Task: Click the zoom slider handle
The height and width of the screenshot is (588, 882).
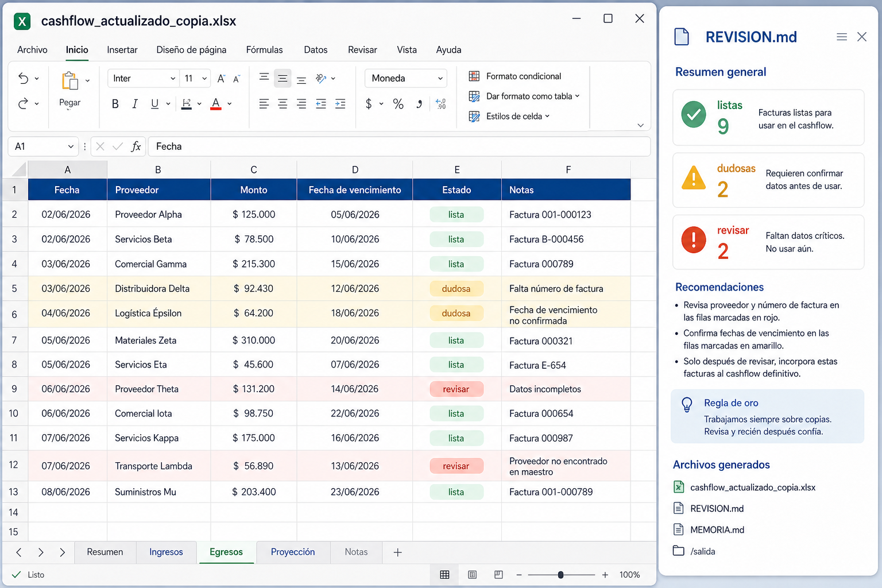Action: [x=560, y=575]
